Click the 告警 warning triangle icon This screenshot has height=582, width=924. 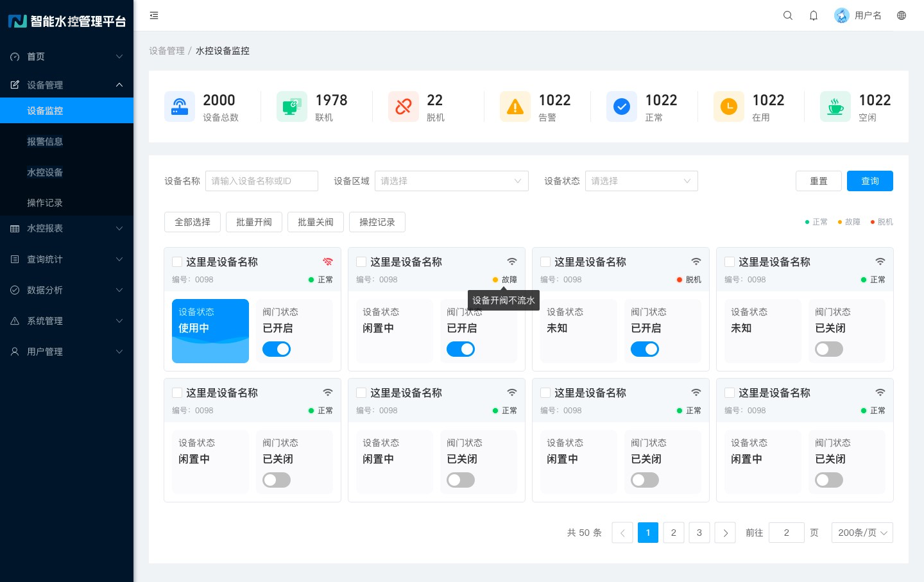pyautogui.click(x=515, y=107)
